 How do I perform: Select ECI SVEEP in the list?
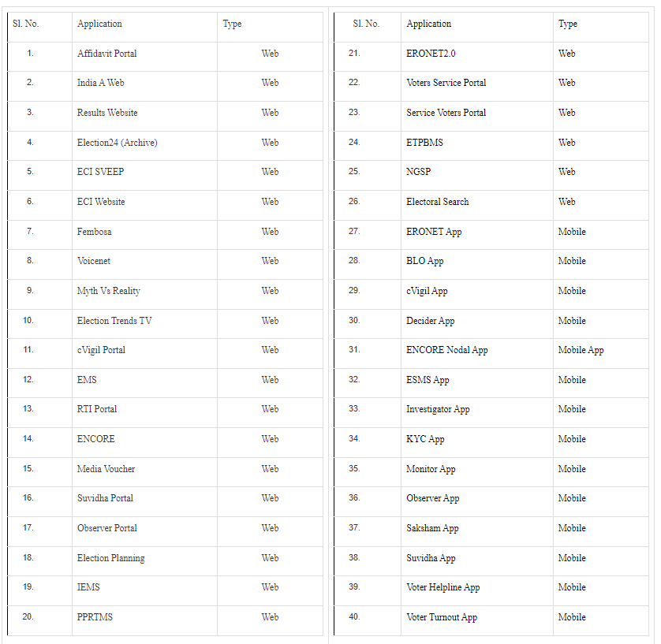pos(100,172)
